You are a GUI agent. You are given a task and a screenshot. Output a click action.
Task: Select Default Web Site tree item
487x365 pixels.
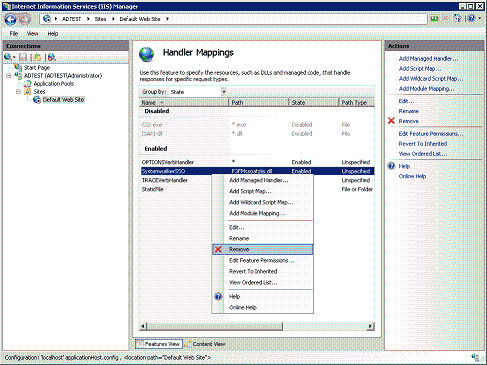[63, 100]
